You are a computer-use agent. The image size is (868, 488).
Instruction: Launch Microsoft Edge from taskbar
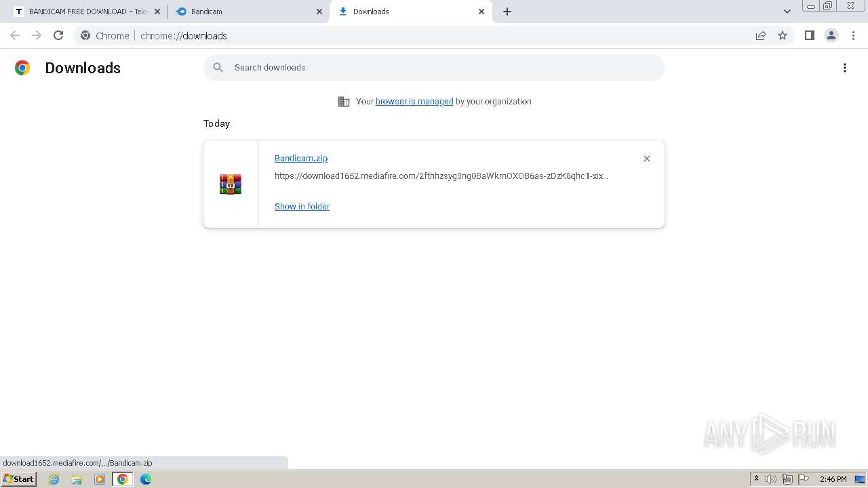pyautogui.click(x=146, y=479)
